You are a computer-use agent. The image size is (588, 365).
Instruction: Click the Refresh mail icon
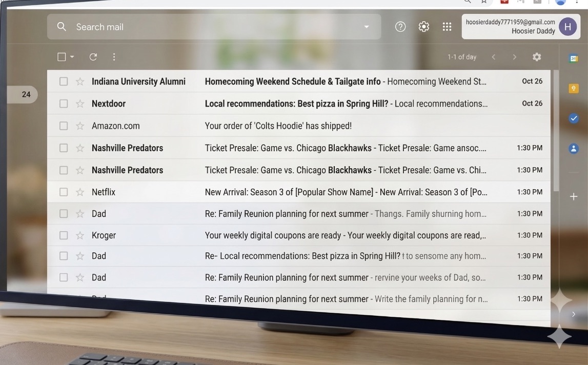(93, 57)
